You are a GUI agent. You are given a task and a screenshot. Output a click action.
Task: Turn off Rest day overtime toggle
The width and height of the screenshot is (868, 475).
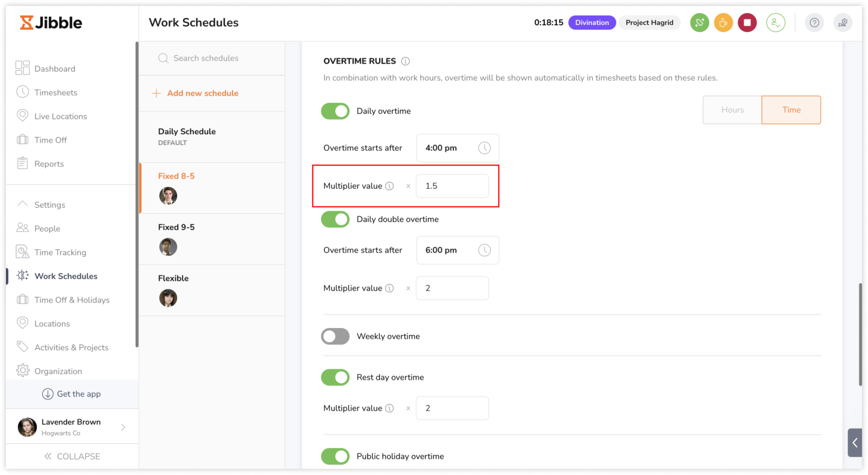(x=335, y=378)
